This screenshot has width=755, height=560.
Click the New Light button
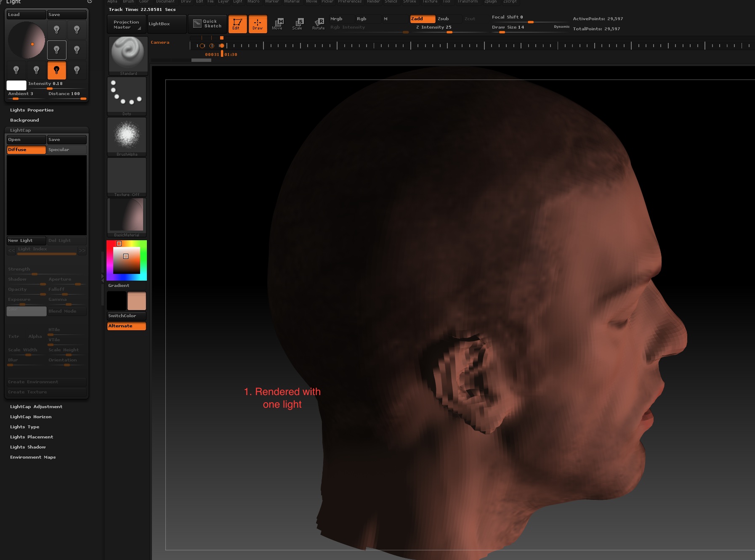click(x=26, y=241)
